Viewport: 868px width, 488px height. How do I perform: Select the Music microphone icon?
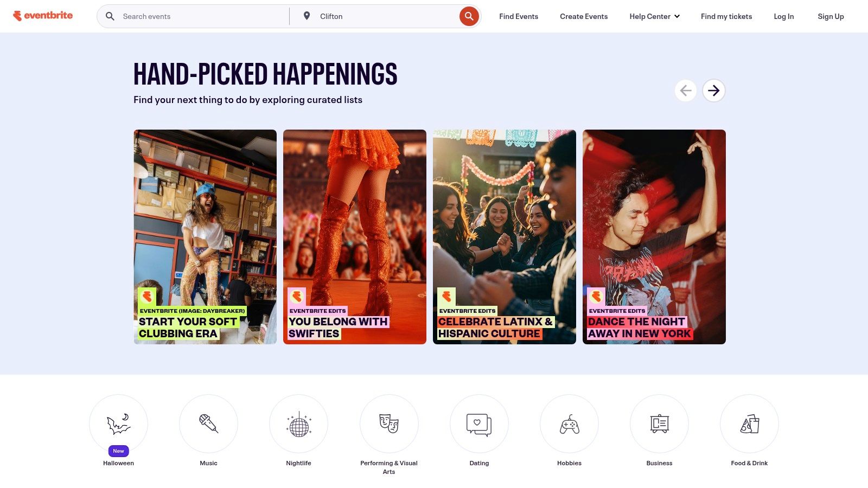click(208, 423)
